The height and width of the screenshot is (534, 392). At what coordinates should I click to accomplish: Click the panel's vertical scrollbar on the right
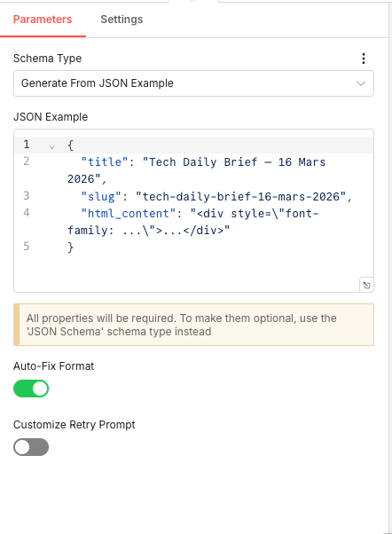click(x=390, y=267)
